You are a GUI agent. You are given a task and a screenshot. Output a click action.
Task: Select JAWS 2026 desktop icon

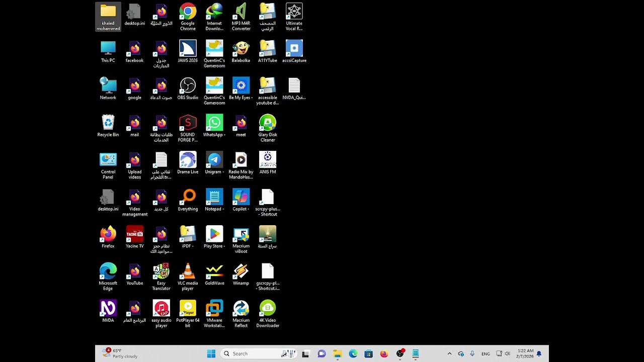click(188, 52)
